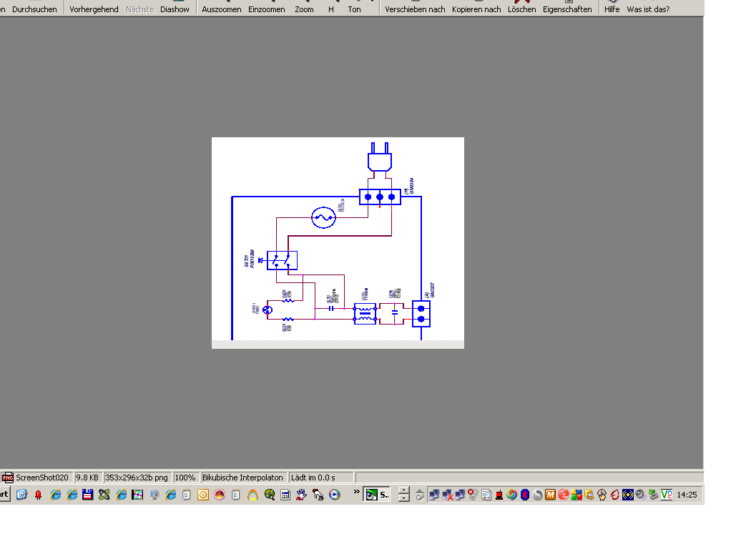Click the Ton toolbar button
This screenshot has height=549, width=756.
coord(354,9)
